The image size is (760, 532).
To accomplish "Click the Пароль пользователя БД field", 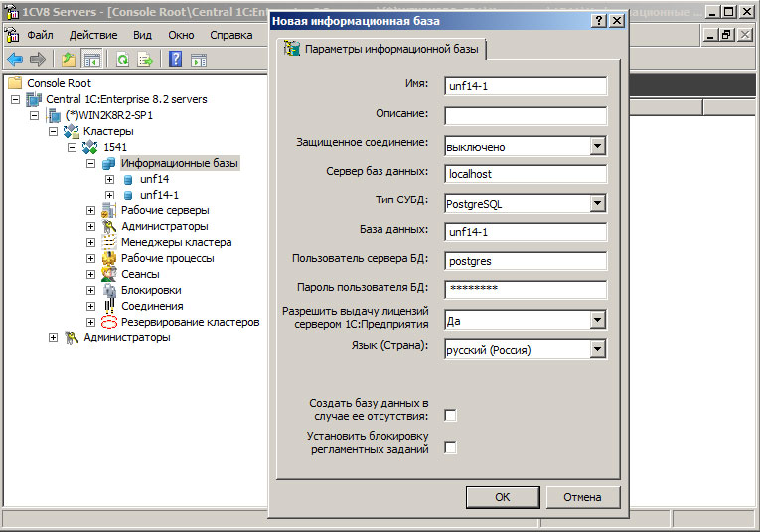I will click(x=526, y=290).
